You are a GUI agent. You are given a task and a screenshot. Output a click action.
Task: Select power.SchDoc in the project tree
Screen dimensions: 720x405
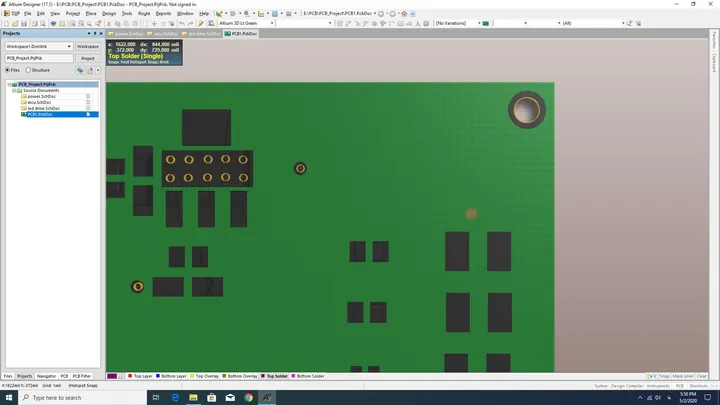pyautogui.click(x=41, y=96)
